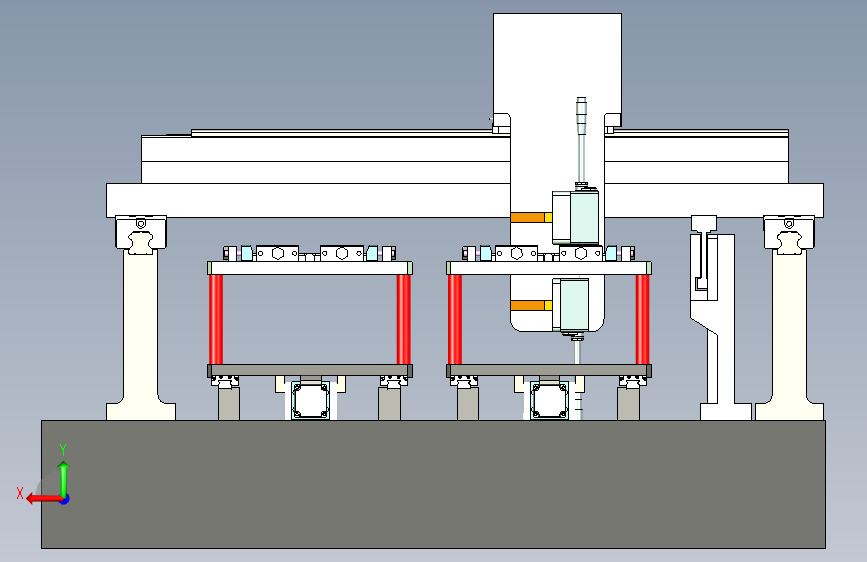
Task: Select the white top plate of the right table
Action: [x=549, y=268]
